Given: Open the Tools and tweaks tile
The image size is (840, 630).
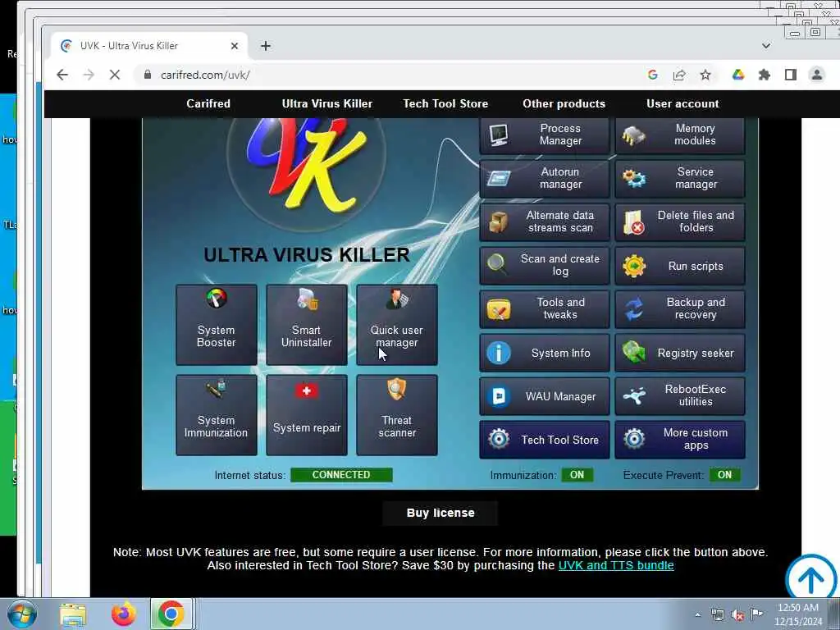Looking at the screenshot, I should [545, 309].
